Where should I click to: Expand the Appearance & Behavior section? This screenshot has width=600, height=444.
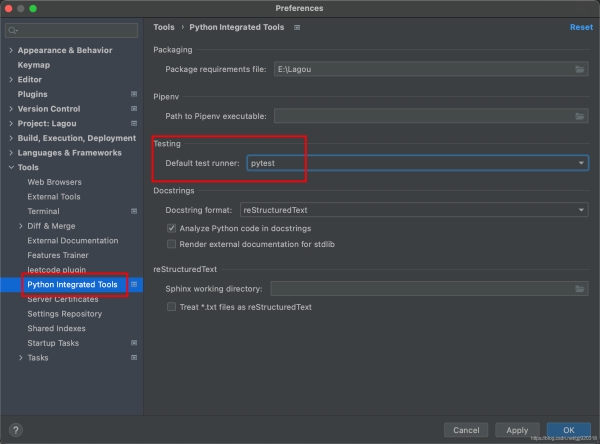coord(10,50)
